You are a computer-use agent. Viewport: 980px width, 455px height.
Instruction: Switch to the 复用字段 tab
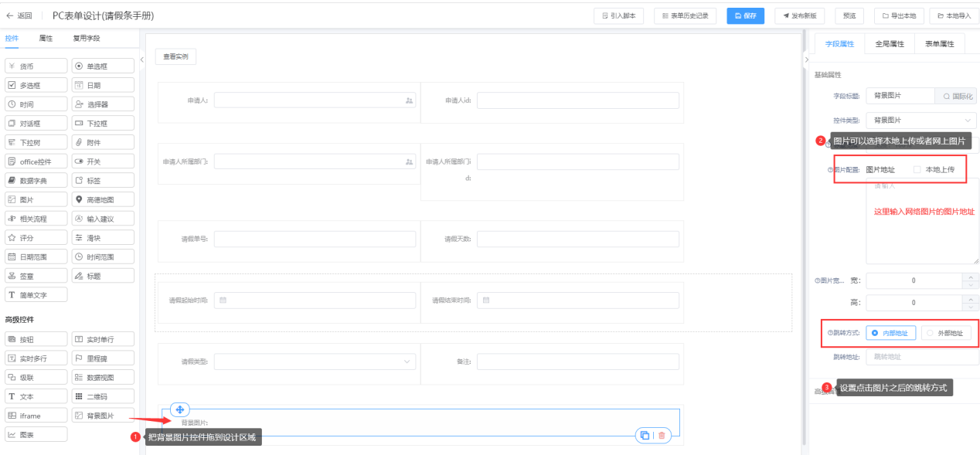87,38
